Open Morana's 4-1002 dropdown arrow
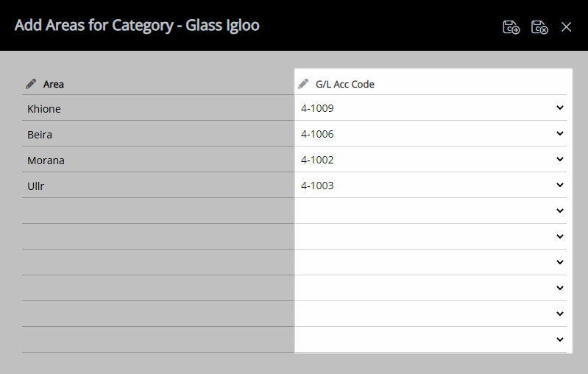Viewport: 588px width, 374px height. coord(560,160)
